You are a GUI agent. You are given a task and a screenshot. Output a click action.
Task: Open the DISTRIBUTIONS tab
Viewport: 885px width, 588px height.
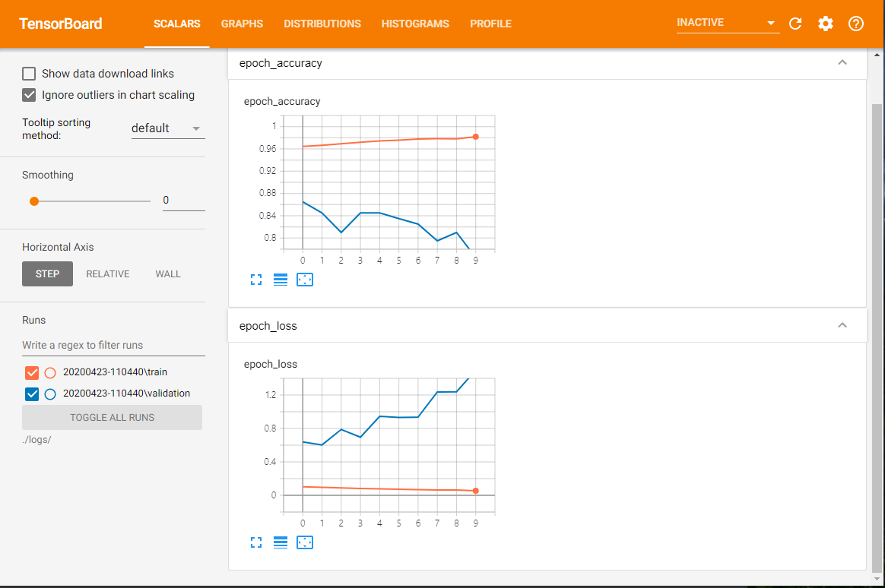[322, 24]
